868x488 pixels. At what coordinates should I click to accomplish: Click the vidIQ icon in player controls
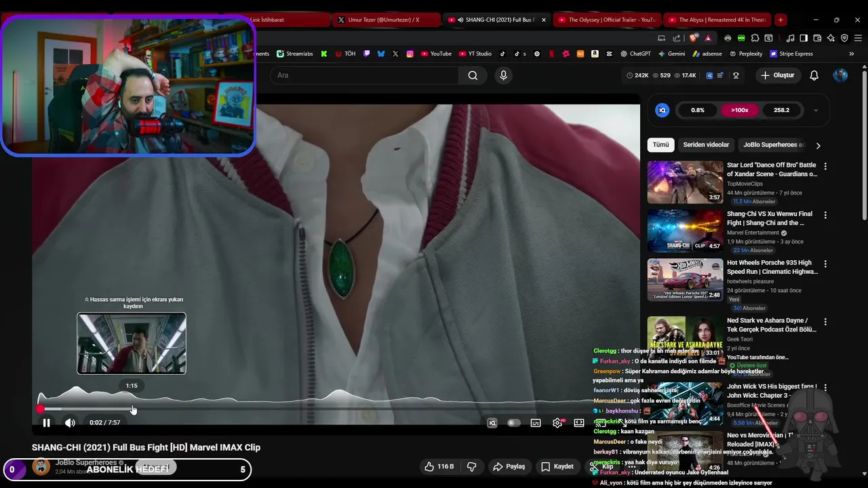(492, 423)
